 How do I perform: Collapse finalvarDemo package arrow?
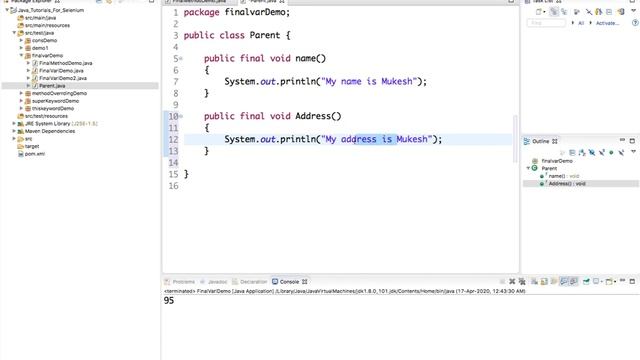[x=21, y=55]
